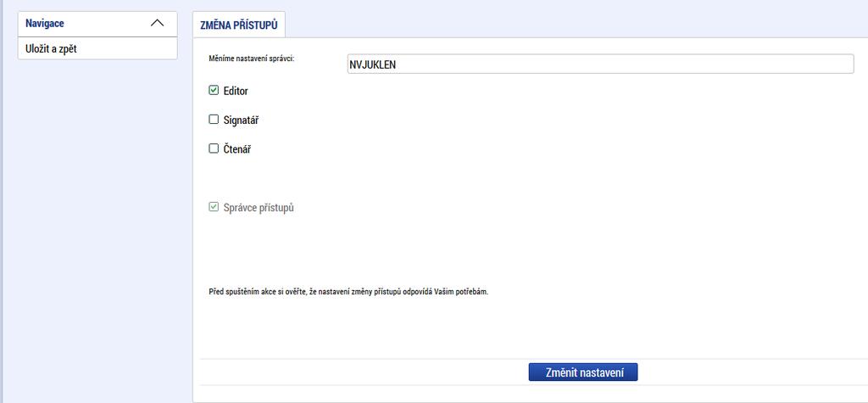Enable the Signatář checkbox
This screenshot has height=403, width=868.
(x=214, y=119)
